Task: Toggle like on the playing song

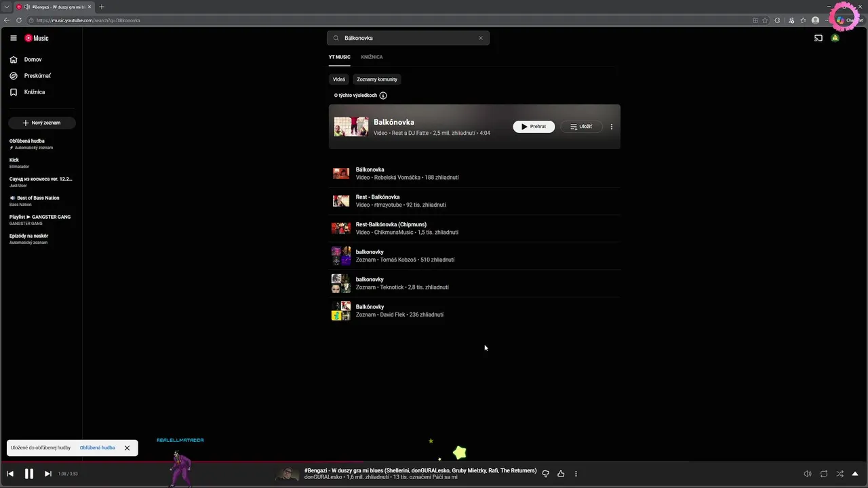Action: coord(561,474)
